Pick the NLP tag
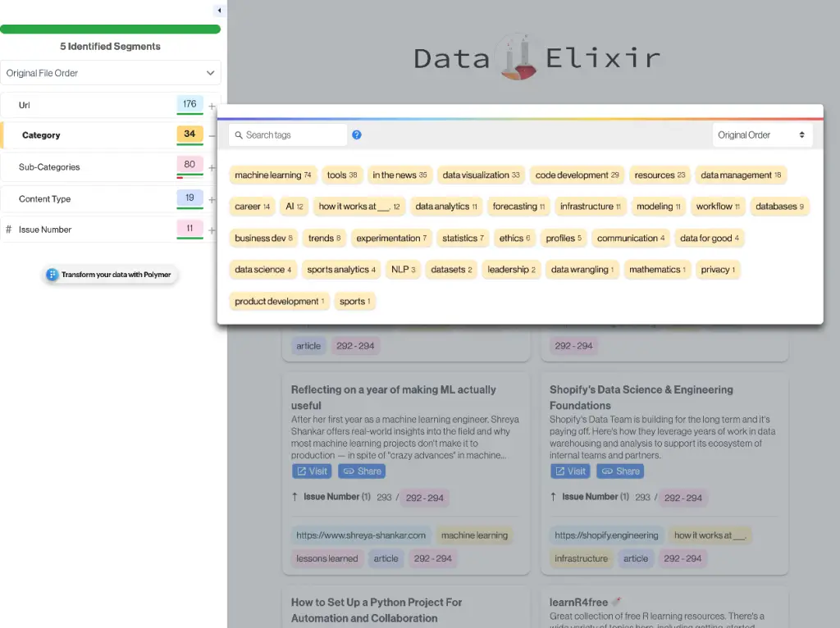 [x=403, y=269]
